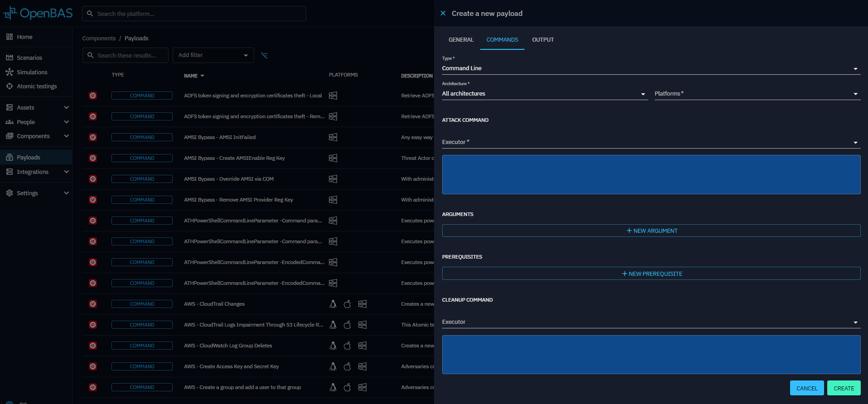Focus the Search these results field
868x404 pixels.
coord(125,55)
